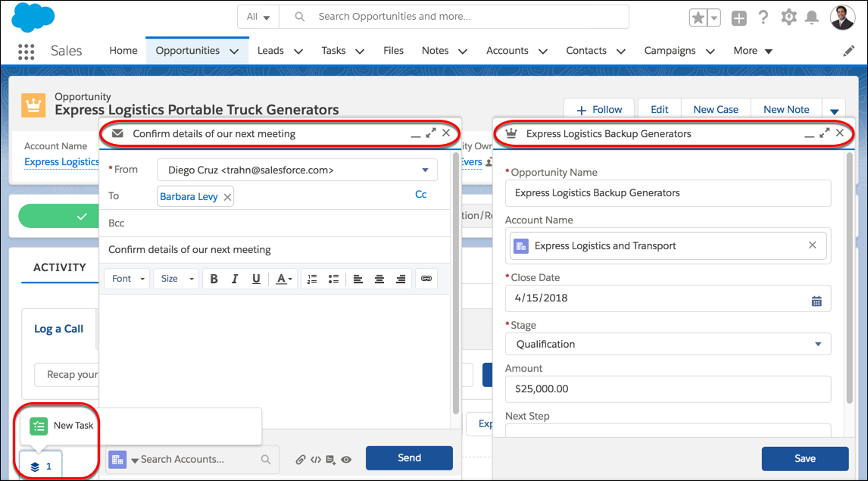The image size is (868, 481).
Task: Minimize the email composer window
Action: 416,135
